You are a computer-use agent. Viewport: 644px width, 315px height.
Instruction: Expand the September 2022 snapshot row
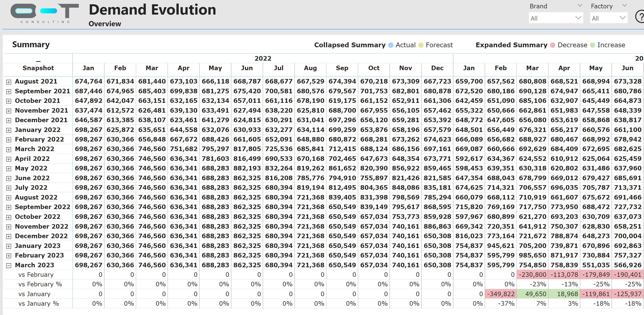[9, 207]
